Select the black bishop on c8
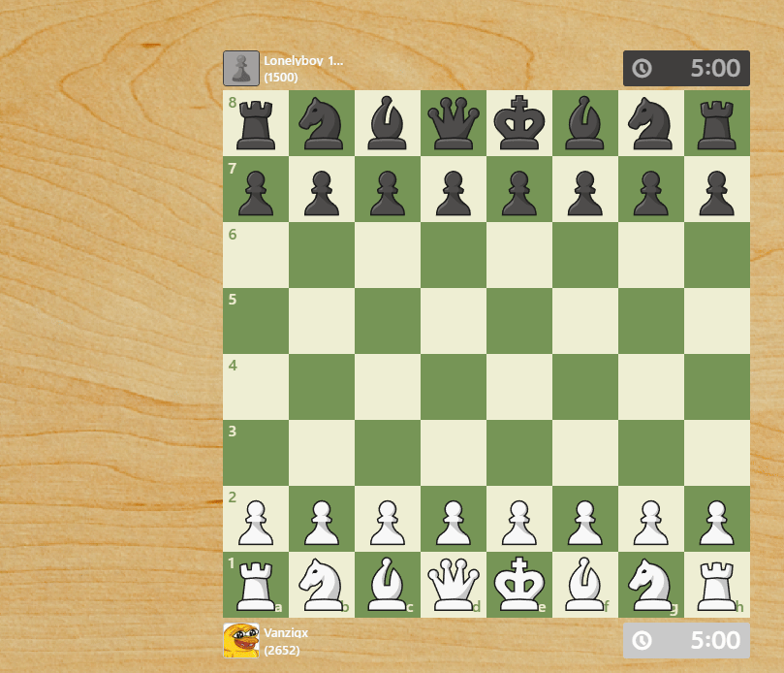The image size is (784, 673). click(x=388, y=123)
